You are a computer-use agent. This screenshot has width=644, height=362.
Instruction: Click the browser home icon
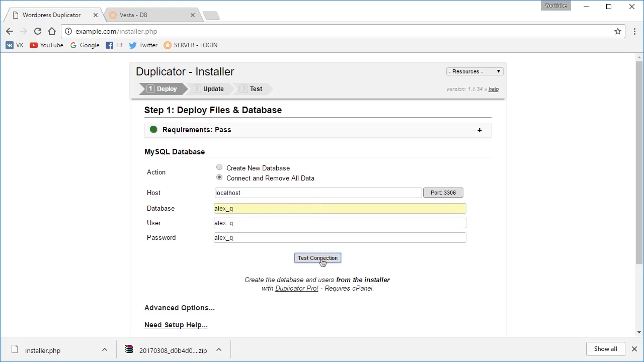52,31
